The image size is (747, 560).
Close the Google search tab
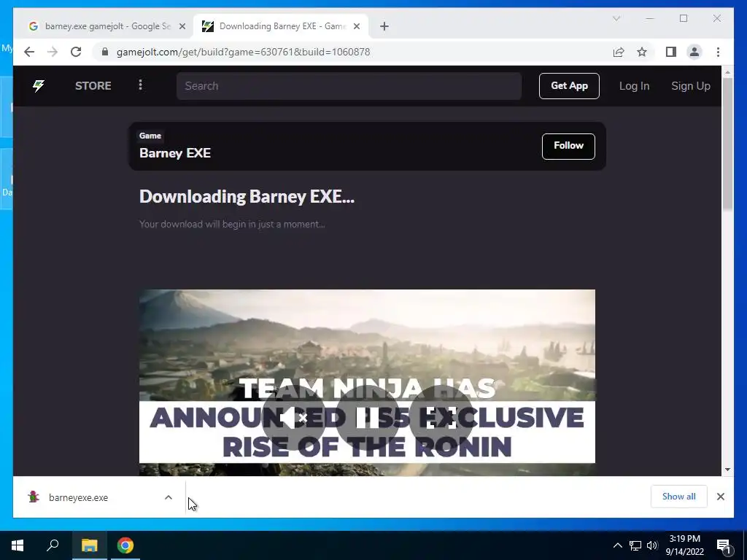point(182,27)
